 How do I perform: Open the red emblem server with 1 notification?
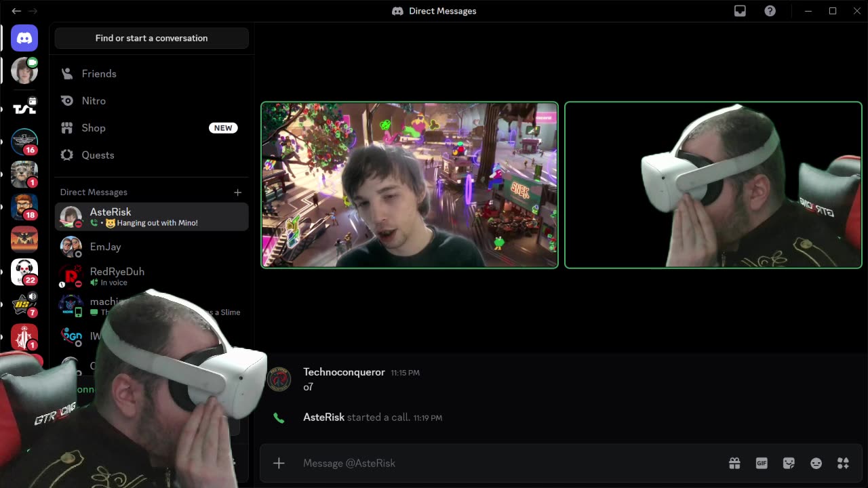(x=24, y=337)
